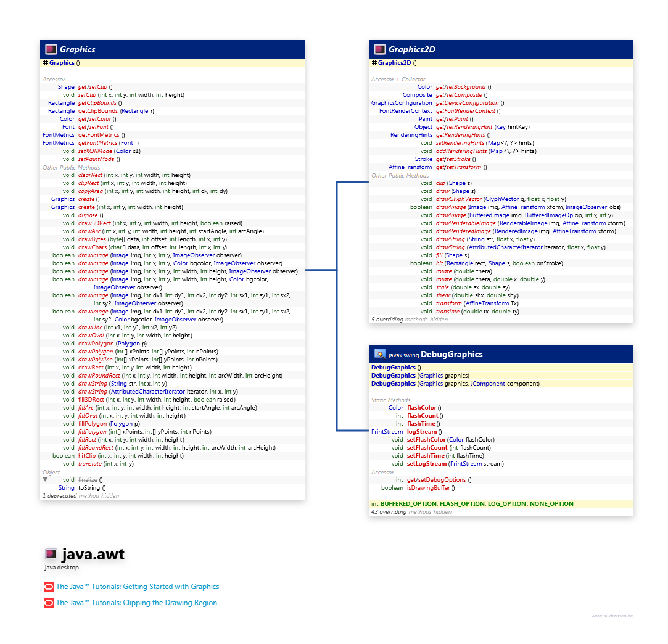Click the Graphics class title

pos(78,49)
